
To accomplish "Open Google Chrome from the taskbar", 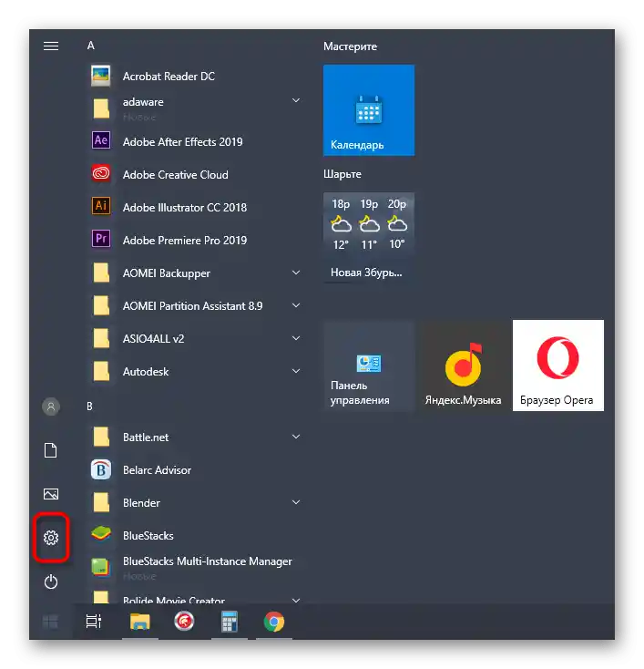I will [274, 622].
